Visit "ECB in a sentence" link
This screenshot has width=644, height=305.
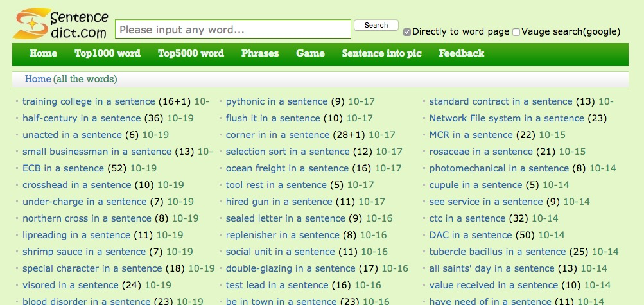63,168
